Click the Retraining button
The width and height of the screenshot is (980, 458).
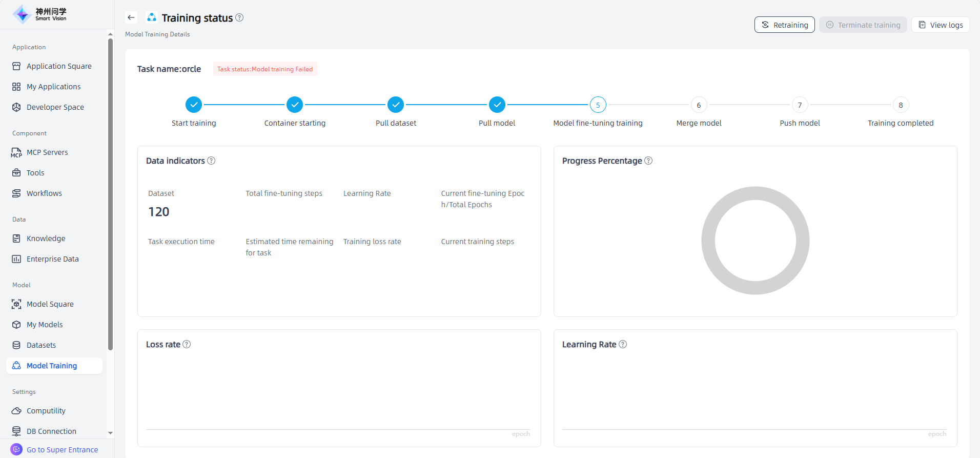[784, 25]
